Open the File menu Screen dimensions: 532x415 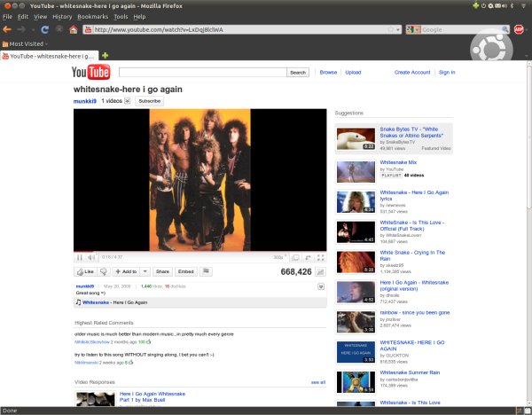pyautogui.click(x=7, y=17)
